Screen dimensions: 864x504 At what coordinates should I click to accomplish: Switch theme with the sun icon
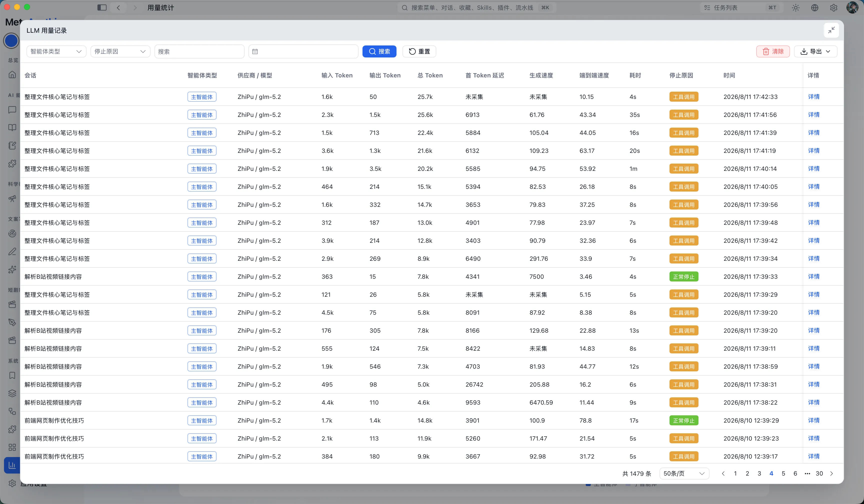pyautogui.click(x=795, y=7)
